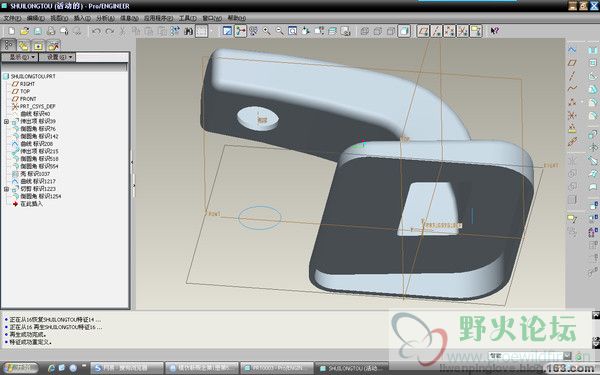
Task: Switch to the Model Tree navigator tab
Action: click(8, 46)
